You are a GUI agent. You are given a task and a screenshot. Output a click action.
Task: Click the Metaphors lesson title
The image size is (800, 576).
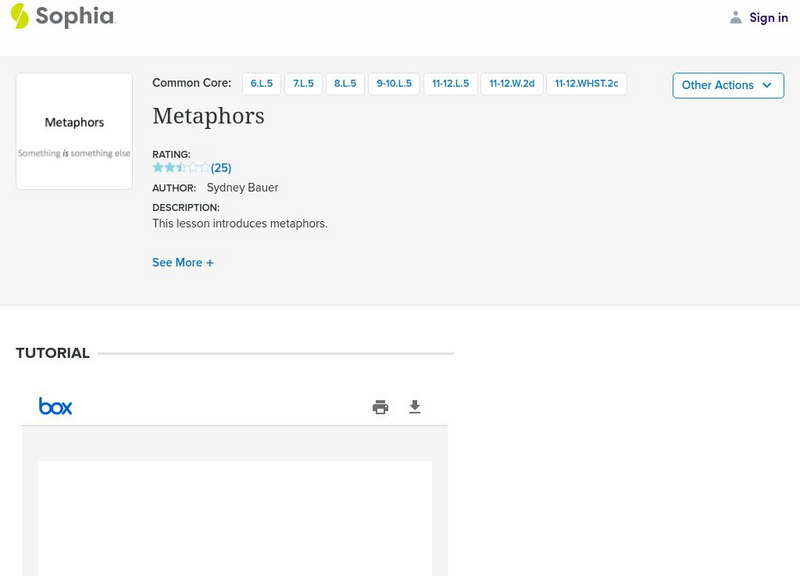pyautogui.click(x=208, y=116)
